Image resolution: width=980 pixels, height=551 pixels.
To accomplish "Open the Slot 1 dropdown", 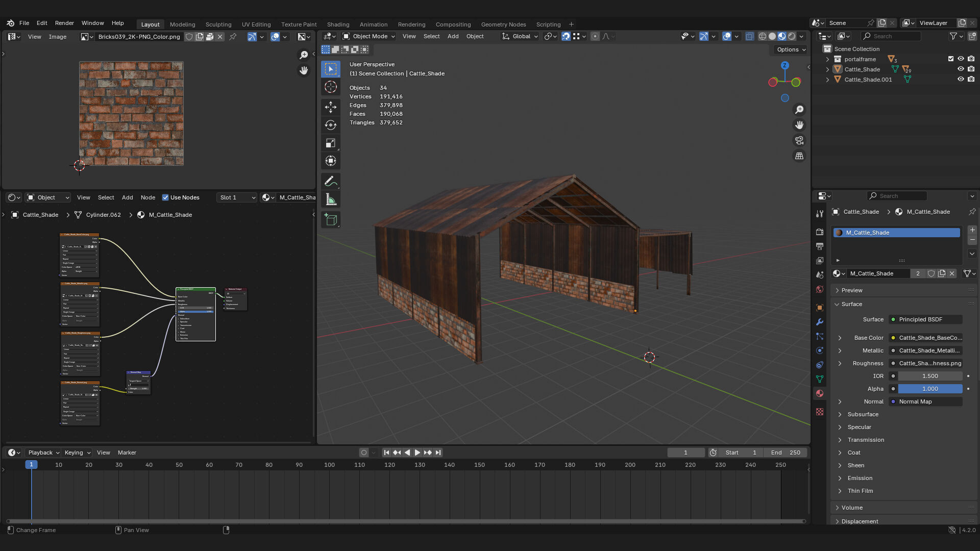I will 237,197.
